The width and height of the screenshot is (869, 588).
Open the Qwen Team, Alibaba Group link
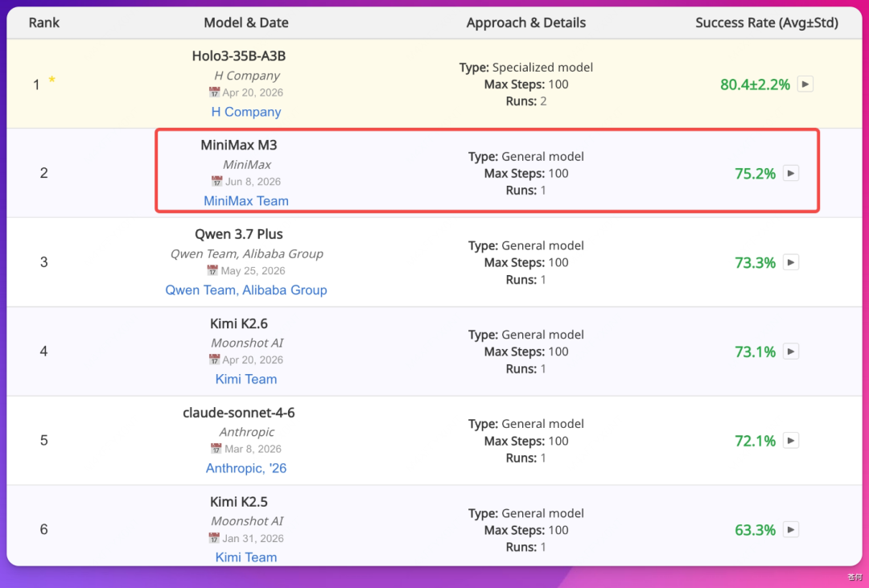(x=246, y=290)
